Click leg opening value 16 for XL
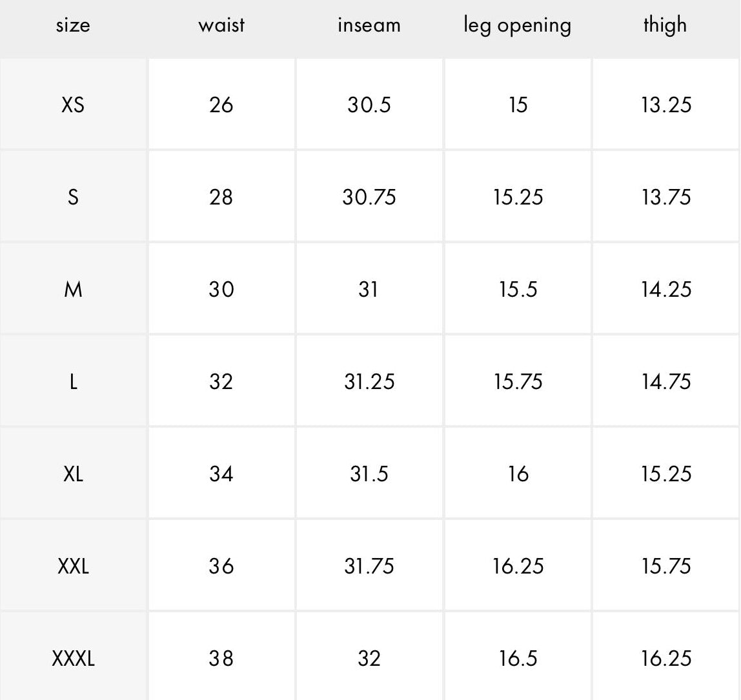This screenshot has height=700, width=741. 518,474
